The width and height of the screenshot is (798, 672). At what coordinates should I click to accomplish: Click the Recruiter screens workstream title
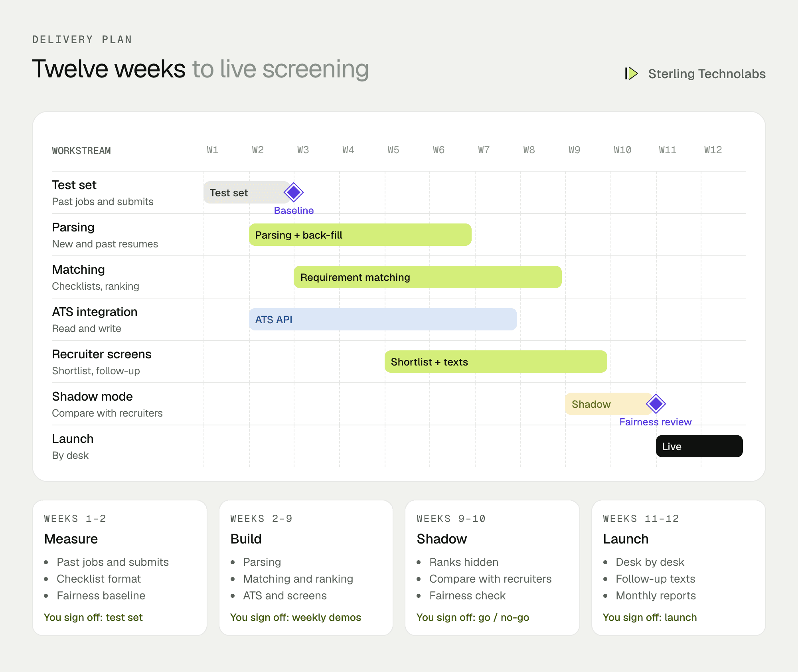click(102, 354)
